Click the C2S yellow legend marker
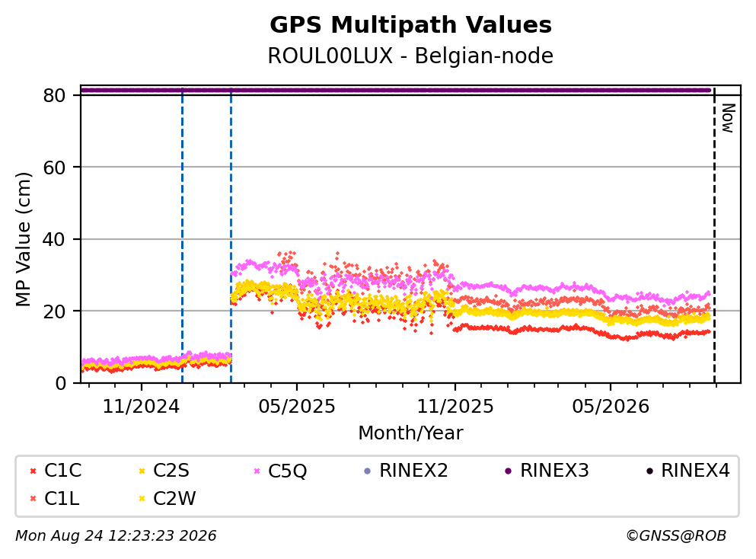756x559 pixels. coord(142,471)
